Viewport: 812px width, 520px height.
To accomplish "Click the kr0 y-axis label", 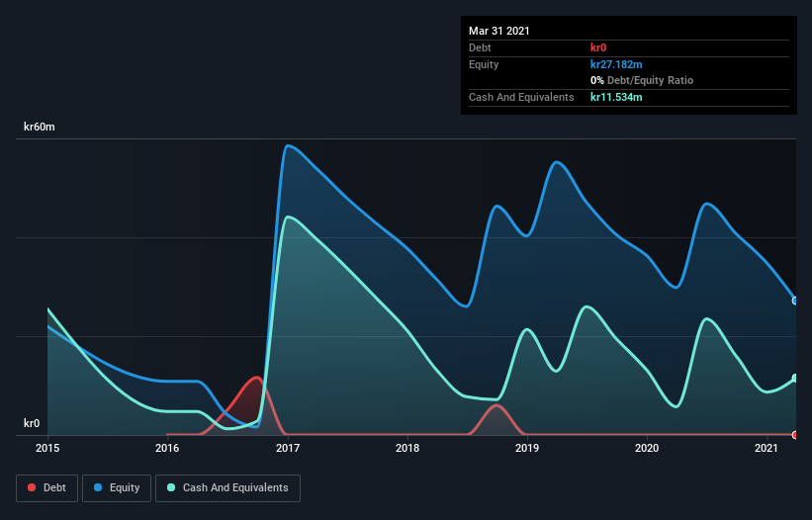I will [32, 423].
